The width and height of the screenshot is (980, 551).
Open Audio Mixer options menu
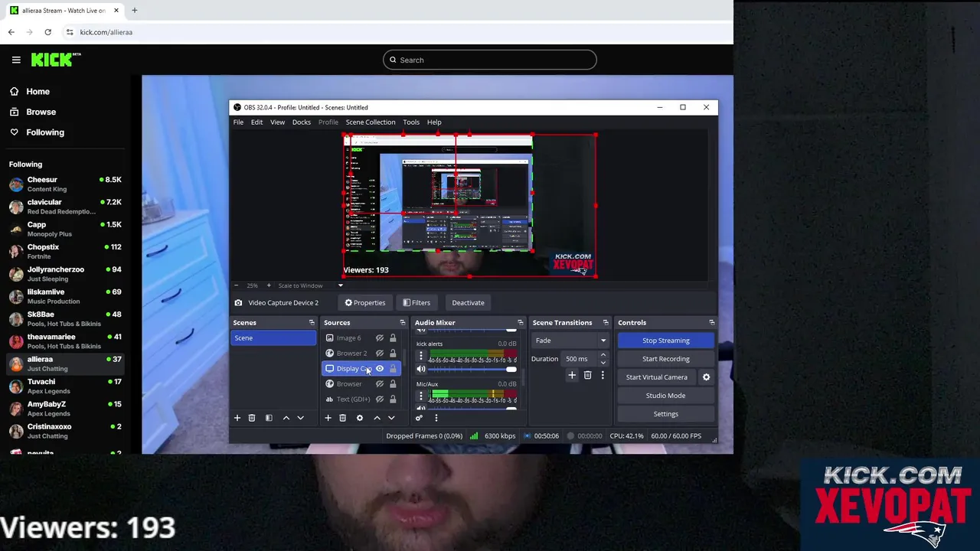pyautogui.click(x=436, y=418)
